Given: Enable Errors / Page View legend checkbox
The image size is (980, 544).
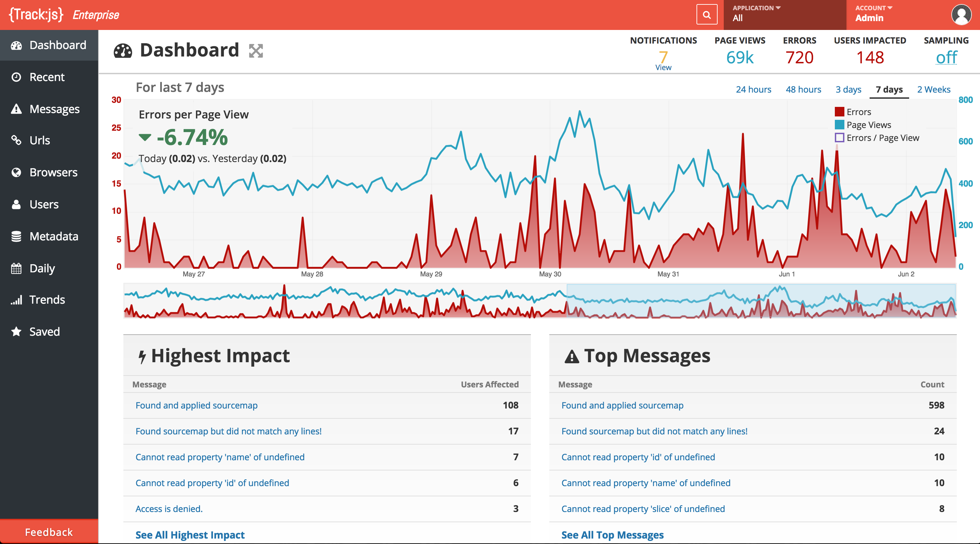Looking at the screenshot, I should [839, 138].
